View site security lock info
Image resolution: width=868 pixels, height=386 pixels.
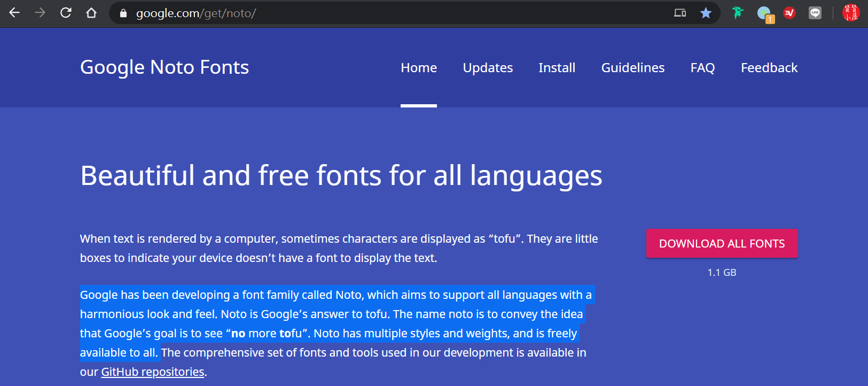click(123, 13)
